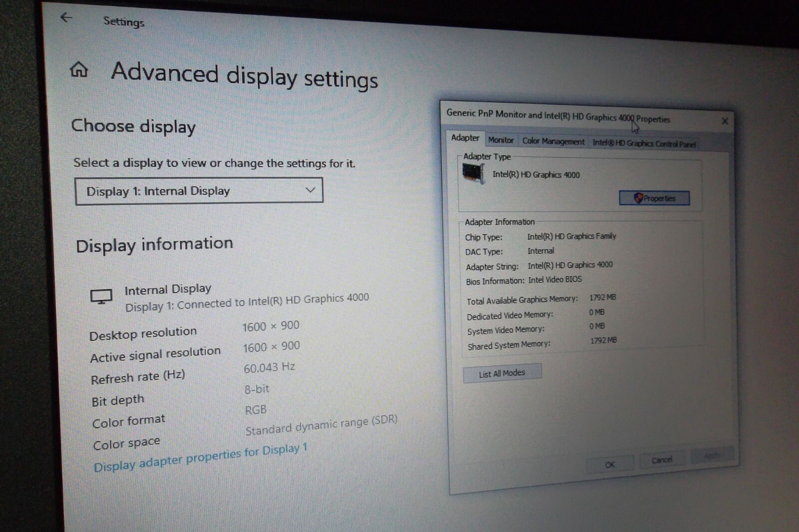The width and height of the screenshot is (799, 532).
Task: Click the System Video Memory 0 MB value
Action: pyautogui.click(x=597, y=326)
